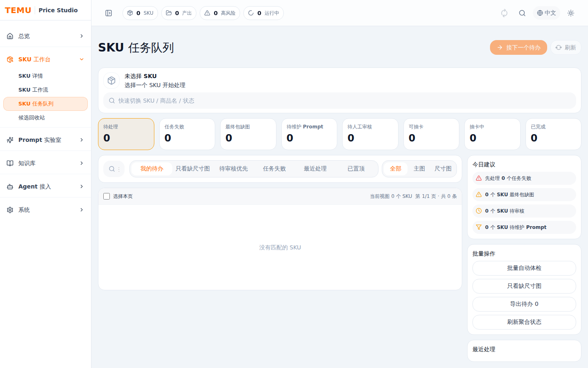The width and height of the screenshot is (588, 368).
Task: Click the 运行中 spinner icon
Action: tap(251, 13)
